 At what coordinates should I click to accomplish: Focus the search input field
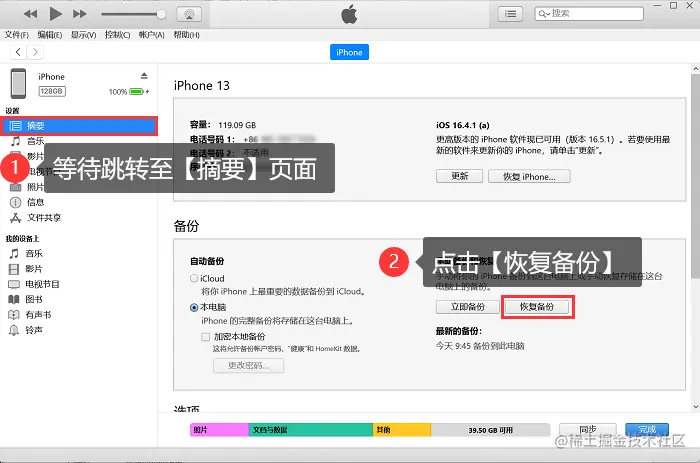pos(589,13)
